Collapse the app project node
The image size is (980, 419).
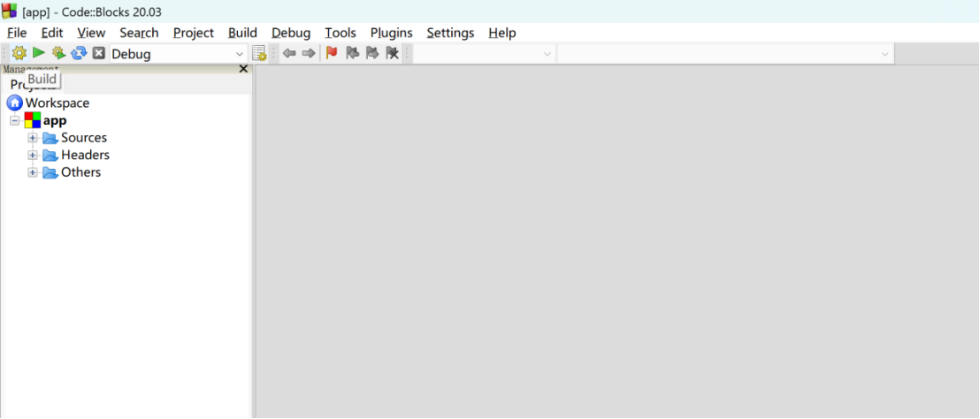[15, 120]
